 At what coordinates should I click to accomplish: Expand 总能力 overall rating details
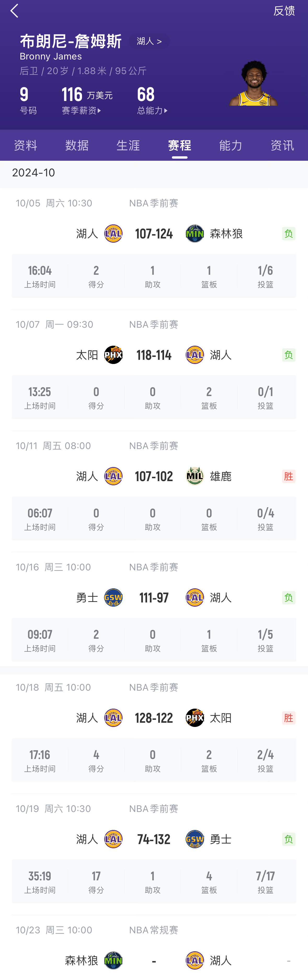(x=152, y=111)
